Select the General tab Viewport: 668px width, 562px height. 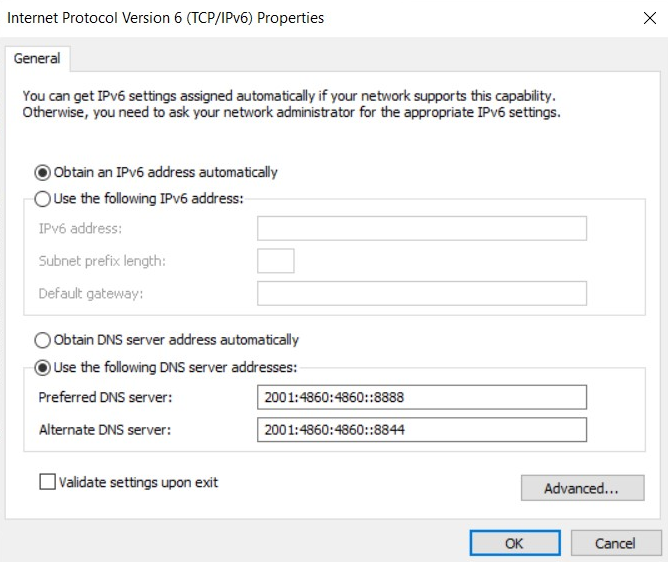37,58
